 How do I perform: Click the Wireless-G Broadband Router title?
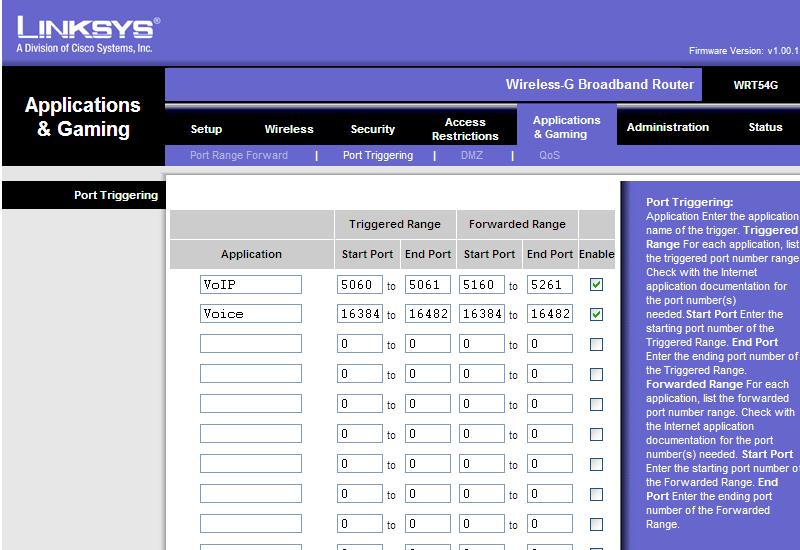pos(599,85)
